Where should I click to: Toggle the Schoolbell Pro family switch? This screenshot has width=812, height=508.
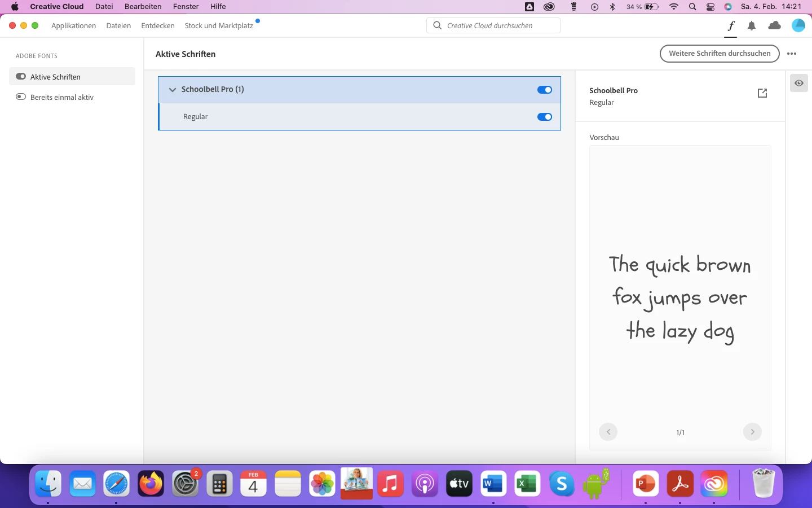545,90
